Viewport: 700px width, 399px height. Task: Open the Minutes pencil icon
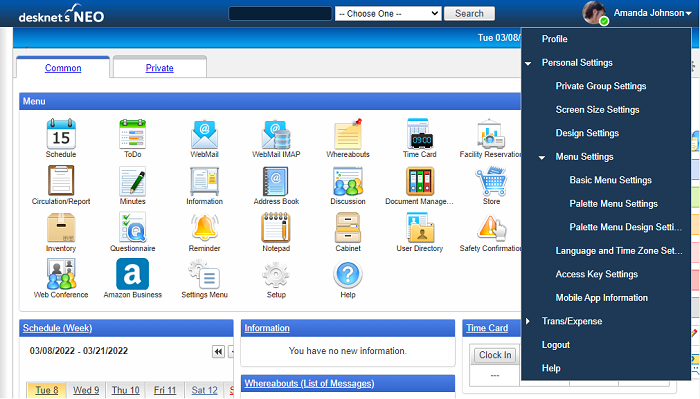133,181
